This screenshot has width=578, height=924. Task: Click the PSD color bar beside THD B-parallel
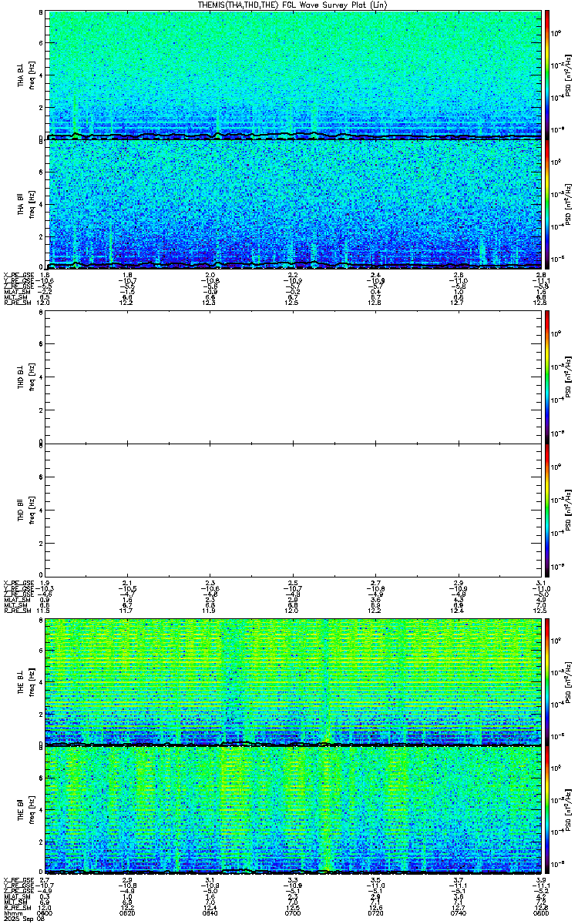point(547,508)
